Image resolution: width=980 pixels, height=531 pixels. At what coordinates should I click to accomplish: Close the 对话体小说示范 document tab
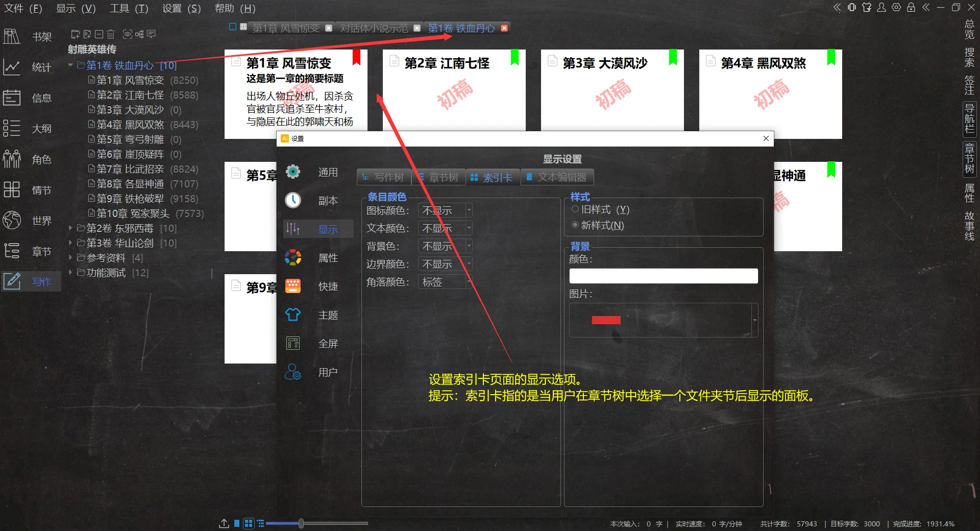[417, 28]
